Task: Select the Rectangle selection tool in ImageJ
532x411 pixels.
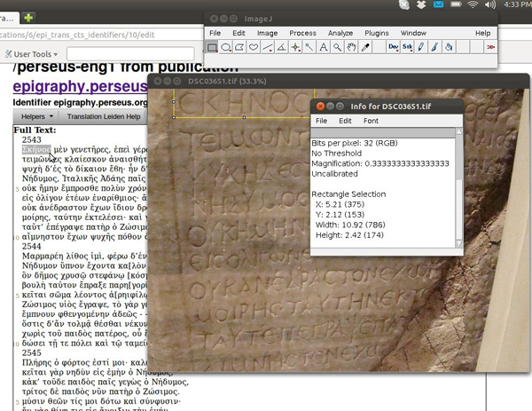Action: tap(213, 47)
